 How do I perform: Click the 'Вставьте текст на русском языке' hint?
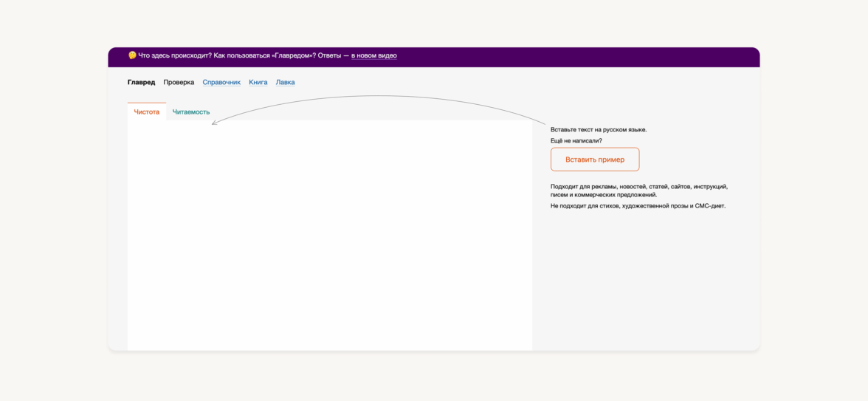click(598, 130)
